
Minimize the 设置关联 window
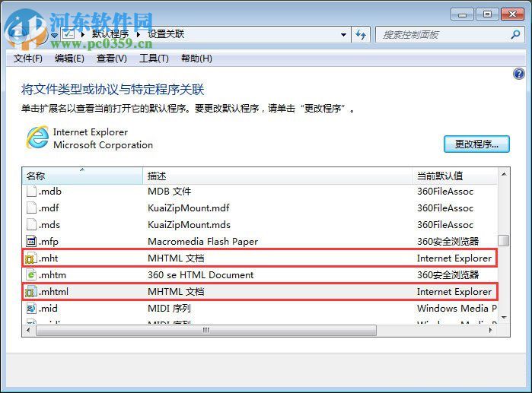click(x=462, y=14)
